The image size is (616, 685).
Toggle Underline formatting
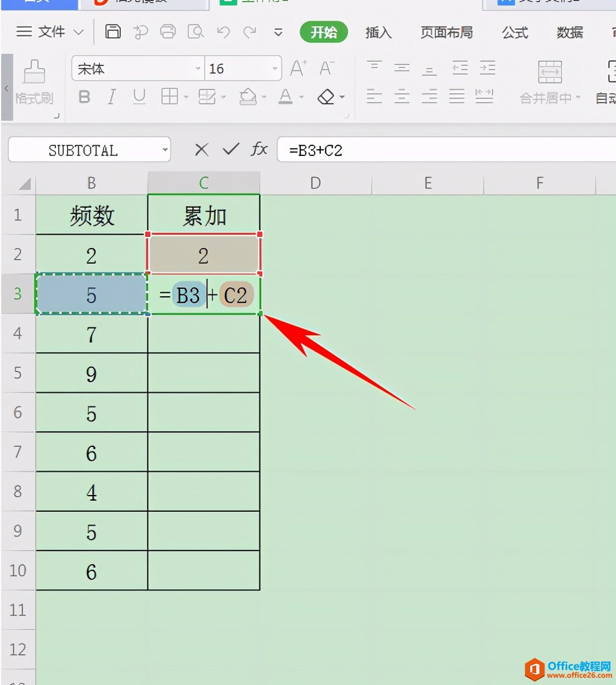[x=139, y=97]
